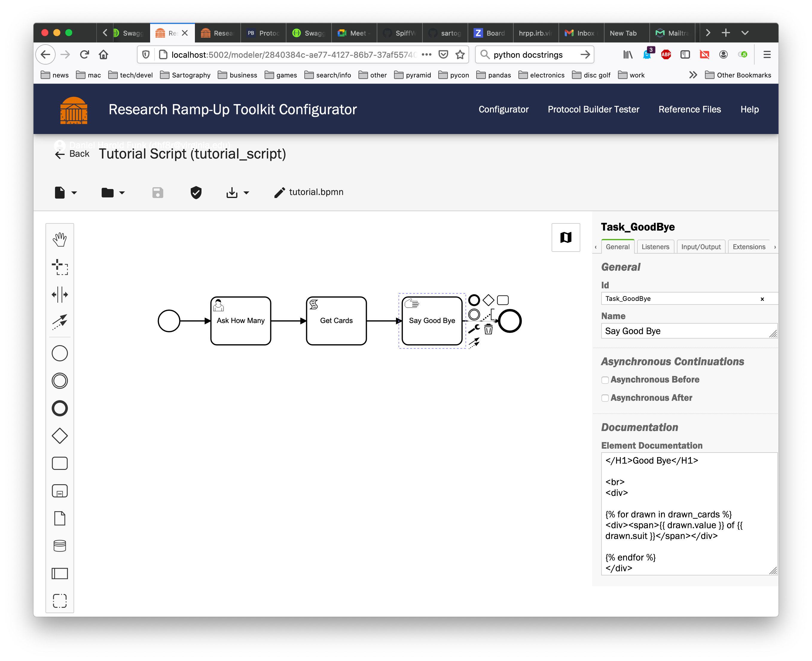Open the list all tabs dropdown
Viewport: 812px width, 661px height.
click(745, 33)
